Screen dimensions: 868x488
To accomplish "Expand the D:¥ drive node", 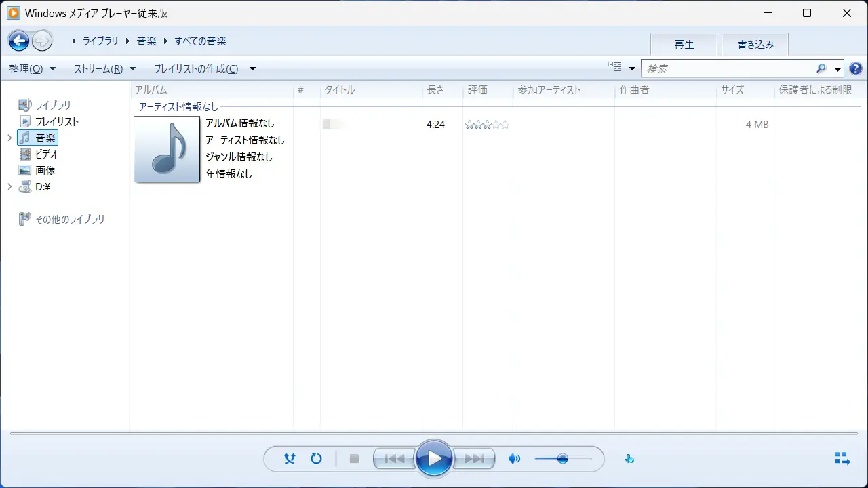I will 9,186.
